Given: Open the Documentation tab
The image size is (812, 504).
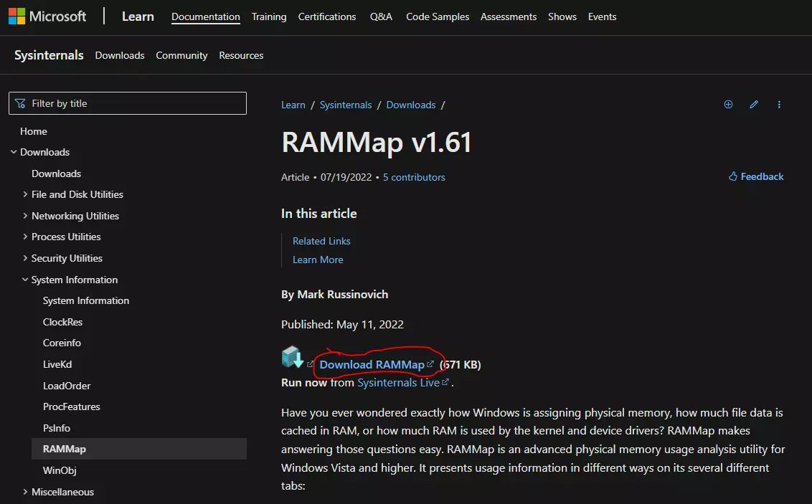Looking at the screenshot, I should (x=206, y=16).
